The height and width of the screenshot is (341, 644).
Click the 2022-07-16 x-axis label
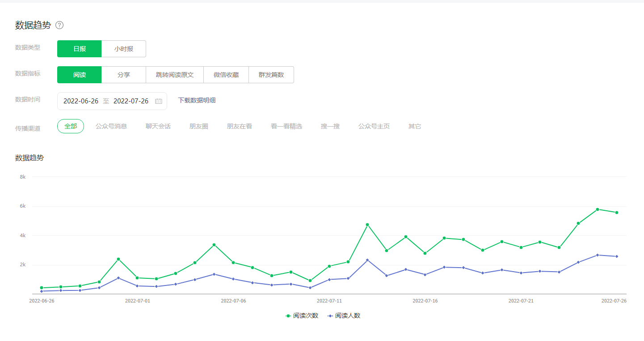point(425,301)
